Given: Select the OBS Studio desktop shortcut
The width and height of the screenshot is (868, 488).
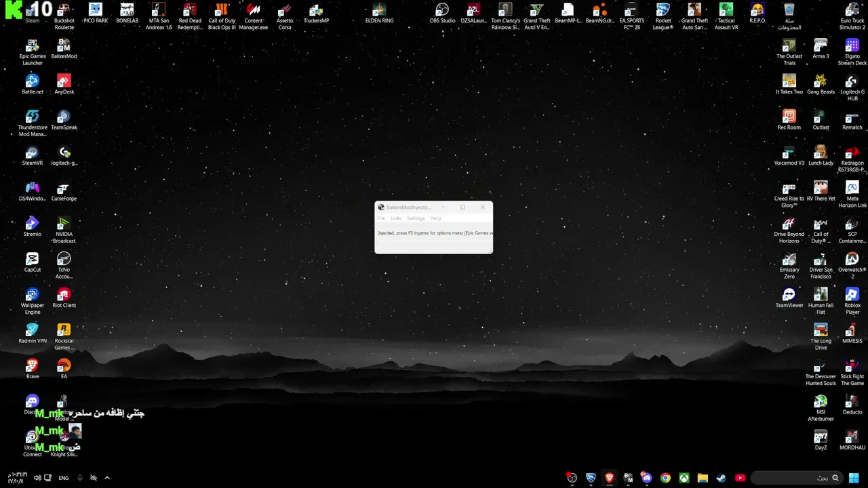Looking at the screenshot, I should click(442, 14).
